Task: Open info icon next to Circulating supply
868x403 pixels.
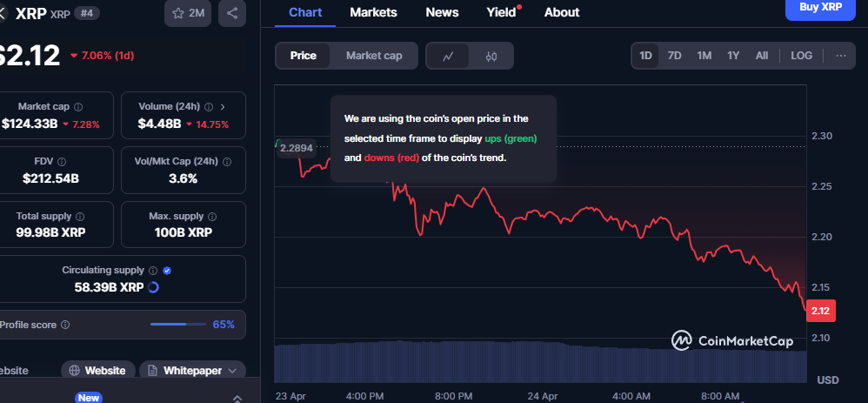Action: click(153, 271)
